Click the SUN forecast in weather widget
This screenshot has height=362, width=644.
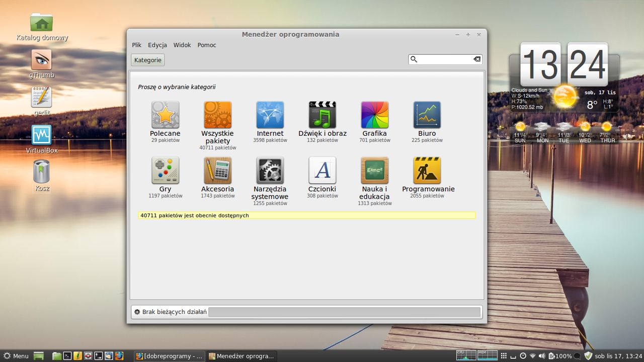point(520,133)
